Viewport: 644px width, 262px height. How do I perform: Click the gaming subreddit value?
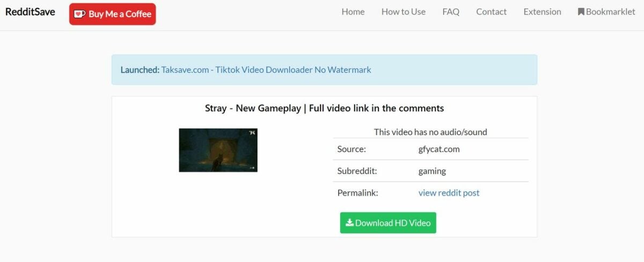(x=432, y=171)
